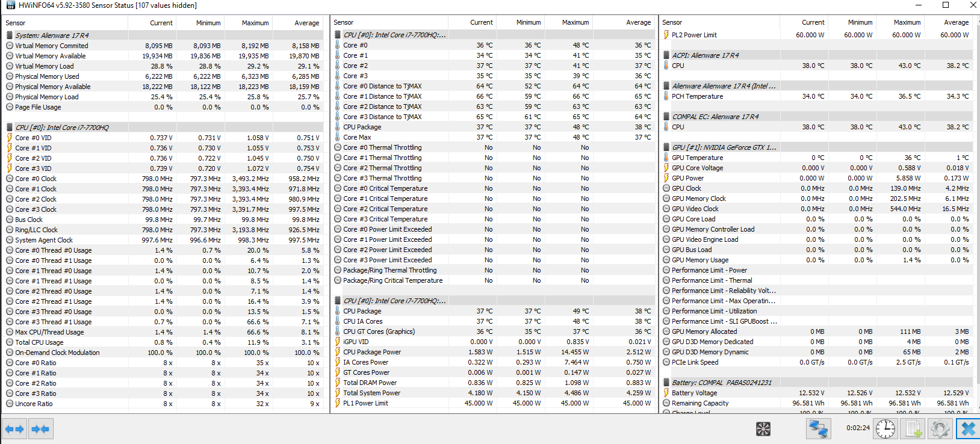This screenshot has width=980, height=444.
Task: Click lightning icon next to GPU Power
Action: 666,178
